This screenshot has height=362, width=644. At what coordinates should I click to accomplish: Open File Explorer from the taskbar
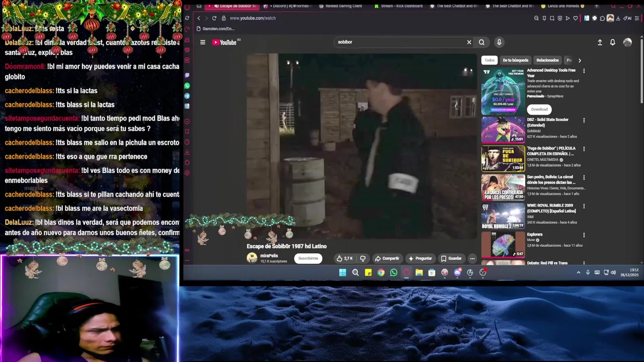pos(419,273)
